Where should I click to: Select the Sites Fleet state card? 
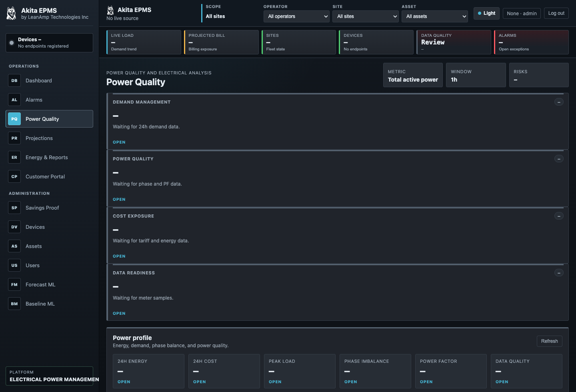click(299, 42)
